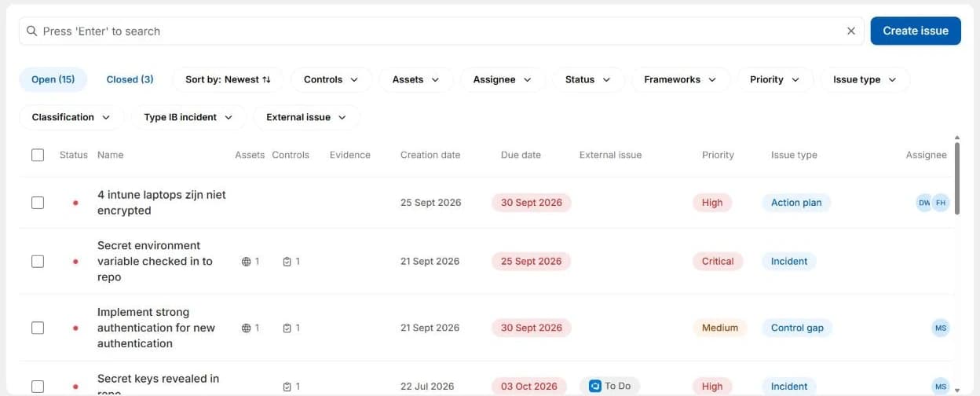
Task: Open the Classification filter dropdown
Action: (x=71, y=117)
